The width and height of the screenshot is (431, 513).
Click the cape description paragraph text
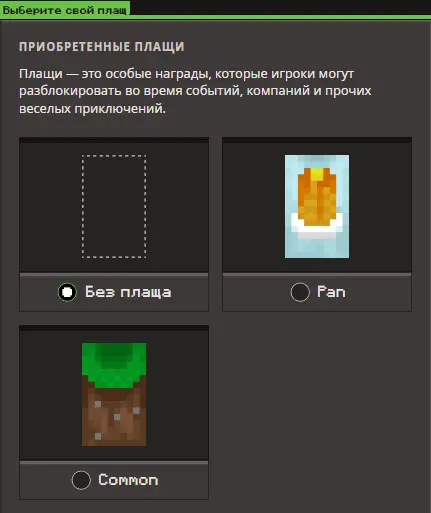[195, 91]
